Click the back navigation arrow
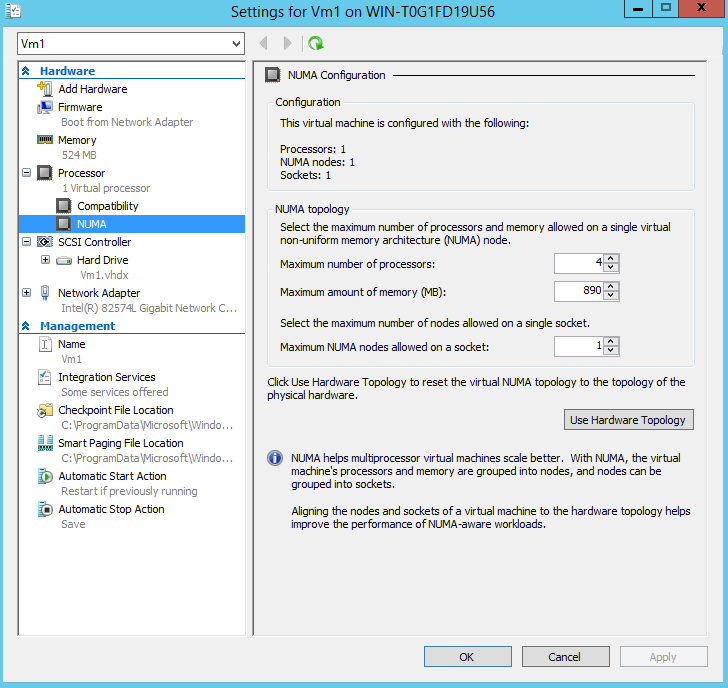Viewport: 728px width, 688px height. click(263, 43)
